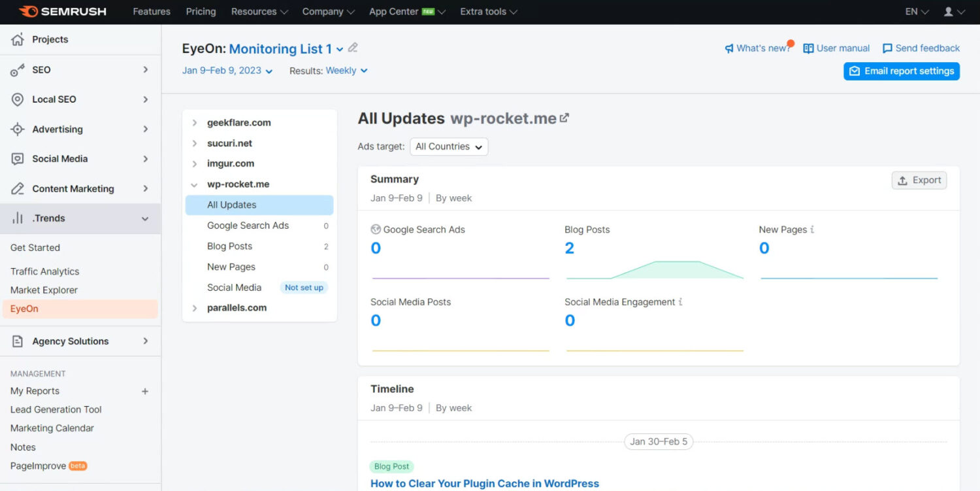Expand the Local SEO section chevron
980x491 pixels.
146,99
